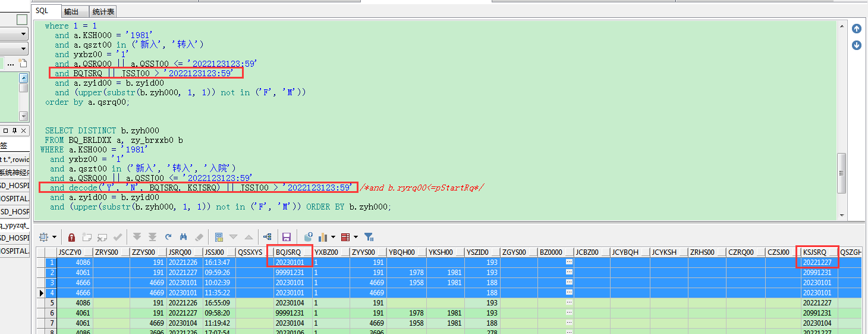Click the BQJSRQ column header

[289, 252]
